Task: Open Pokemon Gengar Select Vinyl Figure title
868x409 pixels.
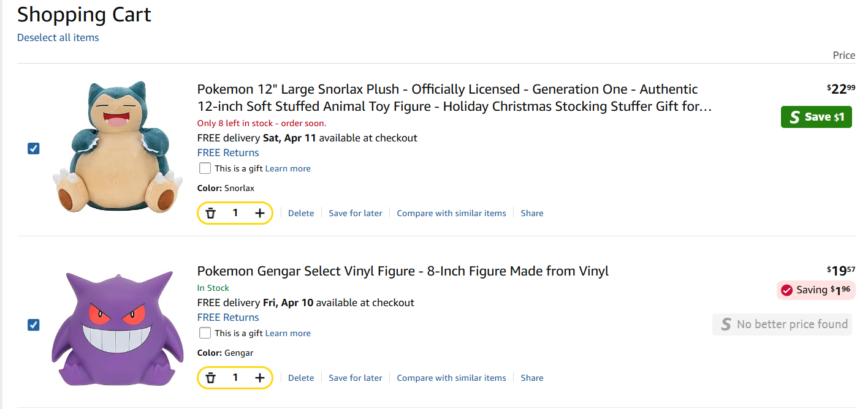Action: 403,271
